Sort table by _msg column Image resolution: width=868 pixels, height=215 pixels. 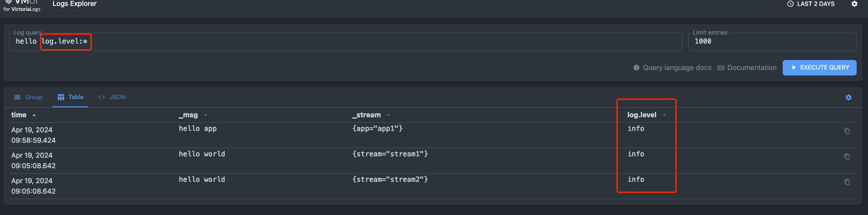click(188, 115)
